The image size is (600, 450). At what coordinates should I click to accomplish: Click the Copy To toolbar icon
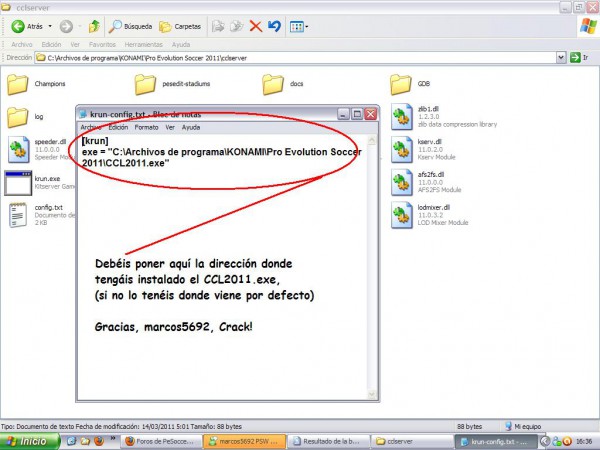(x=236, y=26)
